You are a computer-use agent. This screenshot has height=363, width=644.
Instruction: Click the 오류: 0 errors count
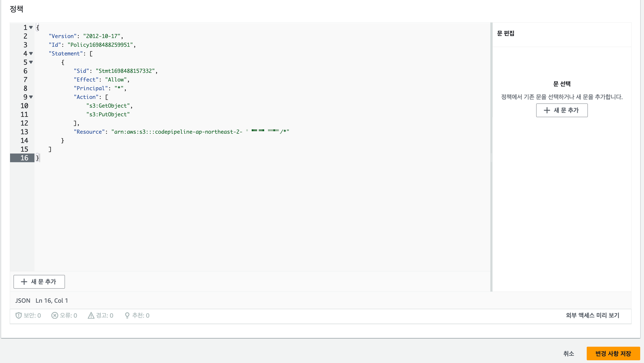tap(68, 315)
